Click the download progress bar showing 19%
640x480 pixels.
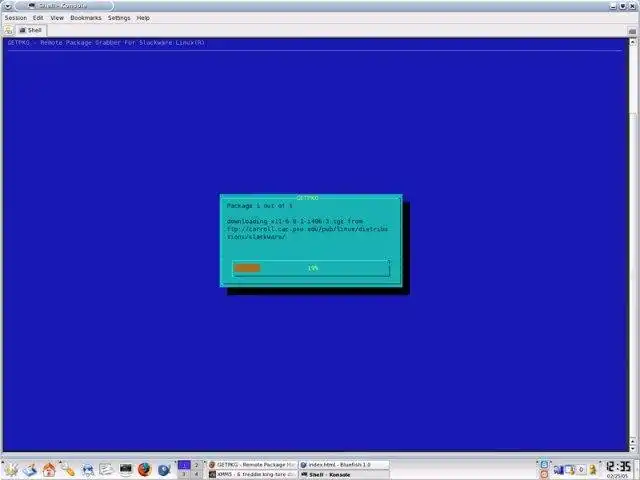click(311, 268)
